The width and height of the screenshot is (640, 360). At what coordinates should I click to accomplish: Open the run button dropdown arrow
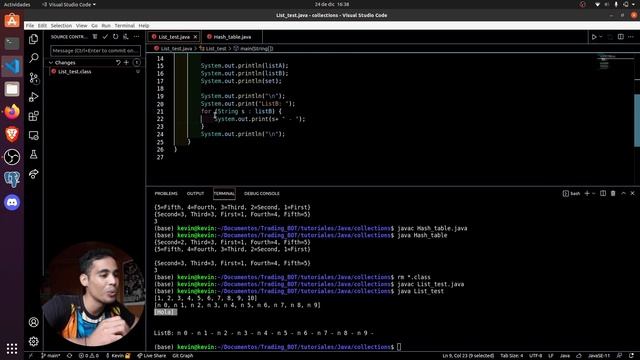pyautogui.click(x=601, y=37)
